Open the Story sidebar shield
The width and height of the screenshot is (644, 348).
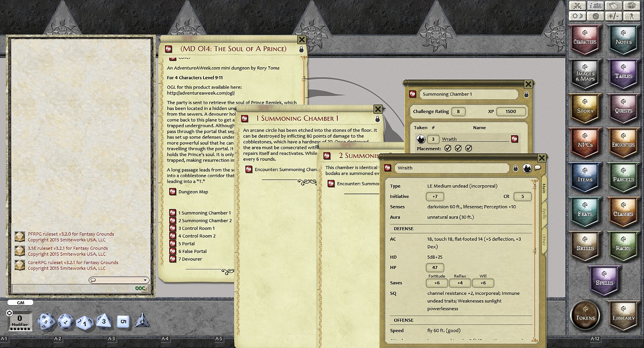[585, 109]
